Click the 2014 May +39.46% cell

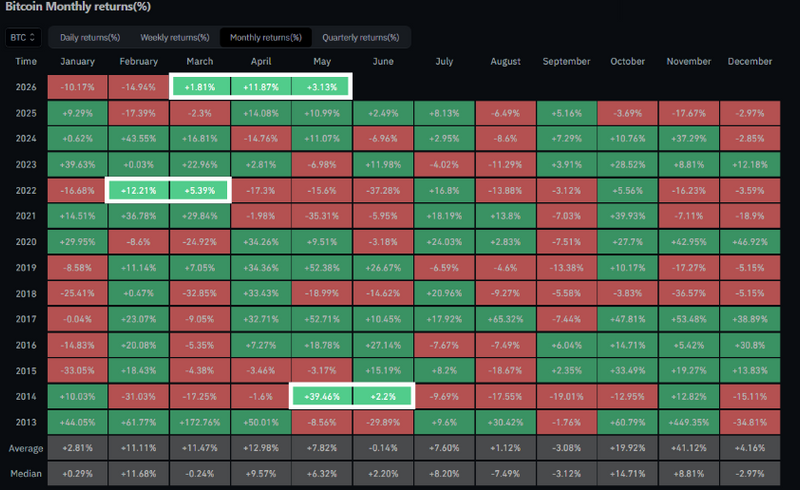click(x=322, y=396)
